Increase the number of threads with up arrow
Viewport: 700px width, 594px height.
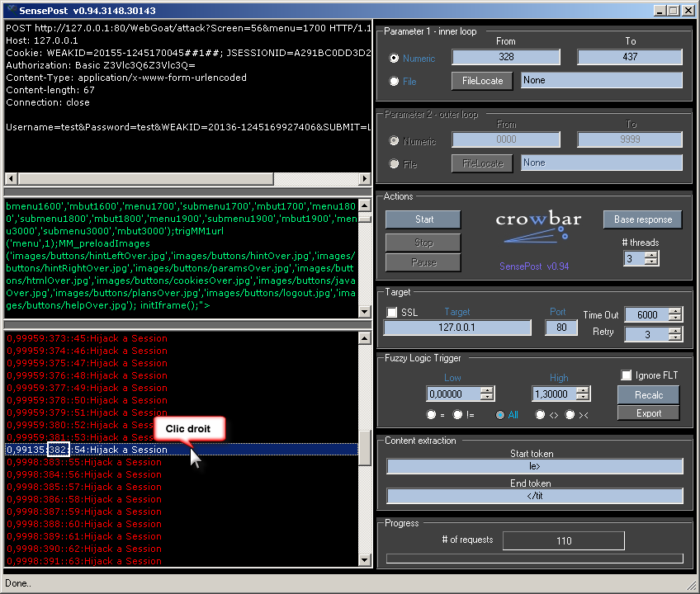(651, 254)
